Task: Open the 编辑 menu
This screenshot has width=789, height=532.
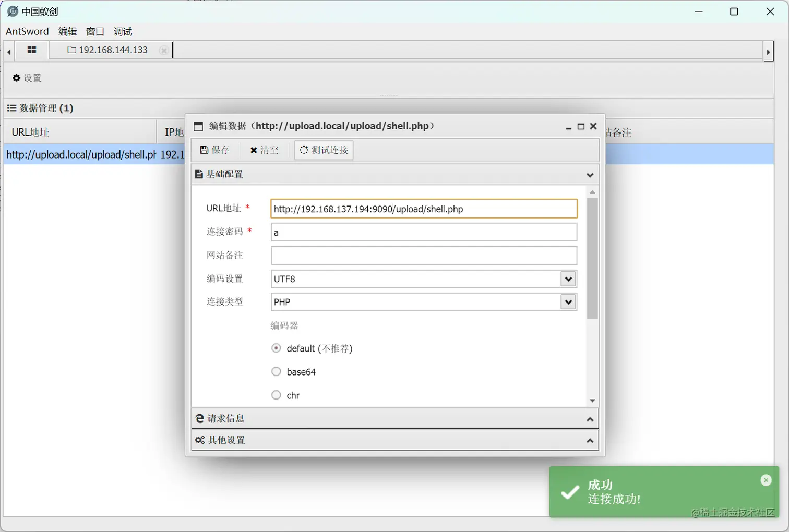Action: [67, 31]
